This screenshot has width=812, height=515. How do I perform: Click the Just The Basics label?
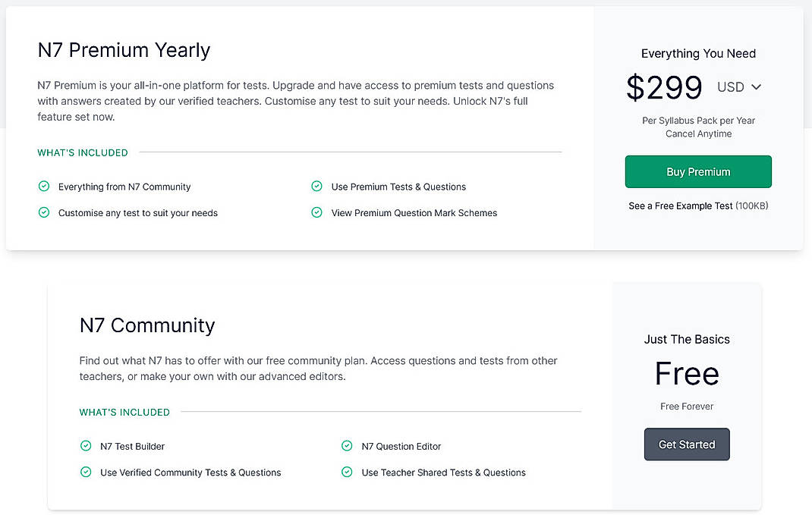click(x=686, y=340)
